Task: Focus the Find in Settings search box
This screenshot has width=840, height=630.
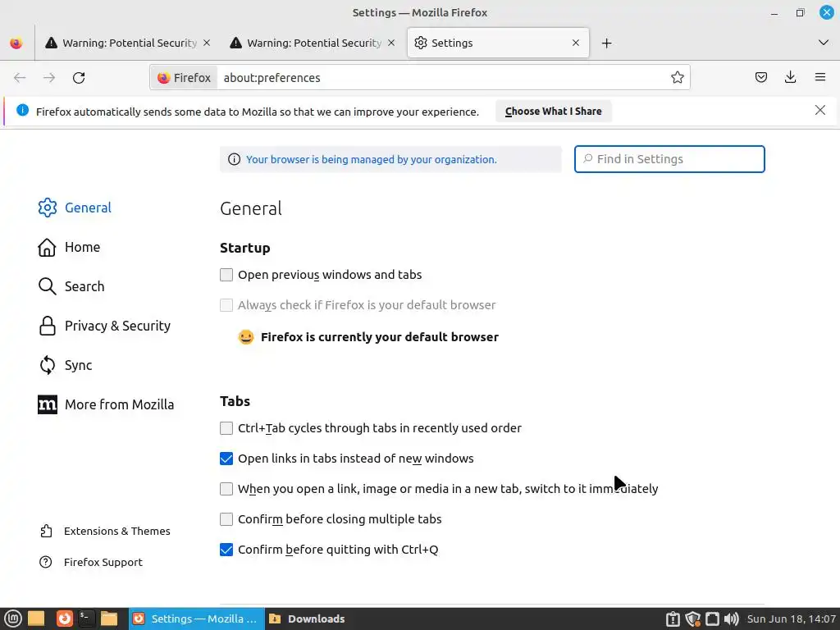Action: (x=669, y=159)
